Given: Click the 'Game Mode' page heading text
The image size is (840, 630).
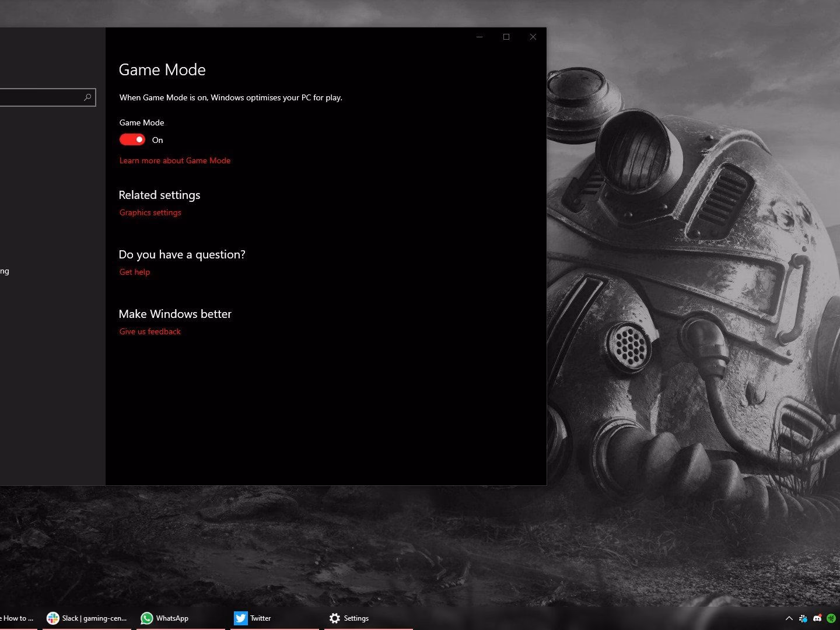Looking at the screenshot, I should click(162, 70).
